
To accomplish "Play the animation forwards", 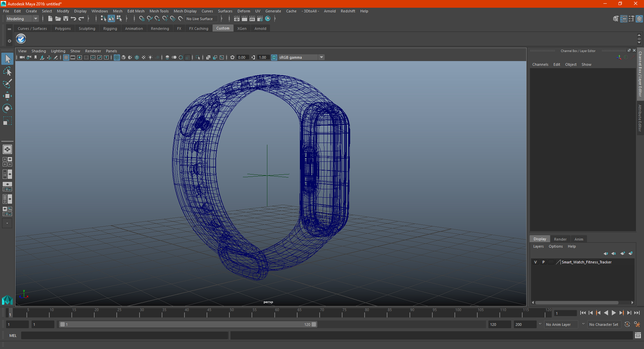I will coord(613,313).
